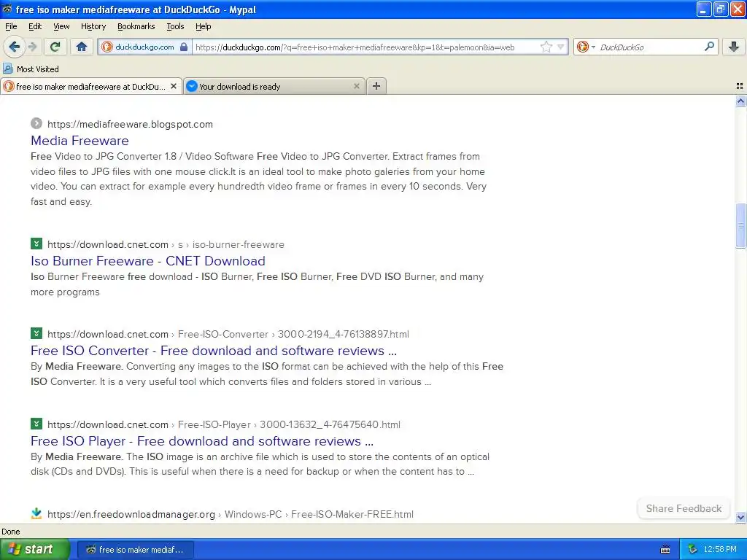747x560 pixels.
Task: Open the Tools menu
Action: (175, 27)
